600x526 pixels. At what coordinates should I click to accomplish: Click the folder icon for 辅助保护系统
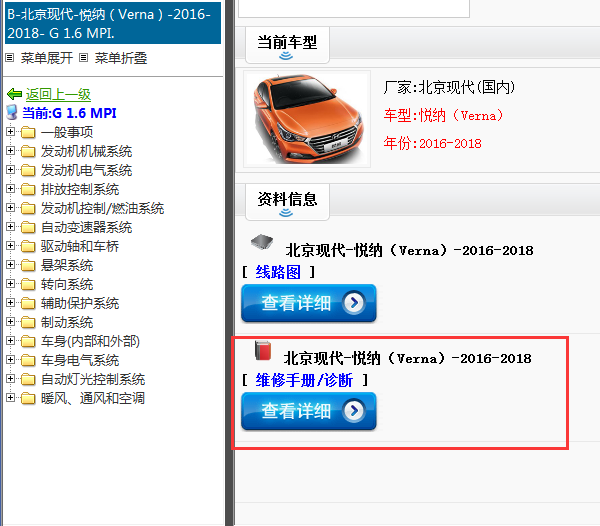tap(28, 303)
